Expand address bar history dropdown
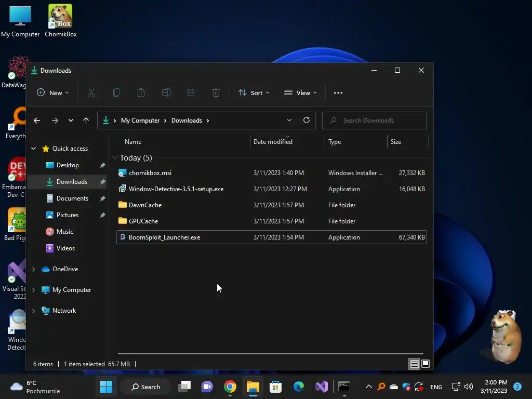532x399 pixels. (289, 120)
